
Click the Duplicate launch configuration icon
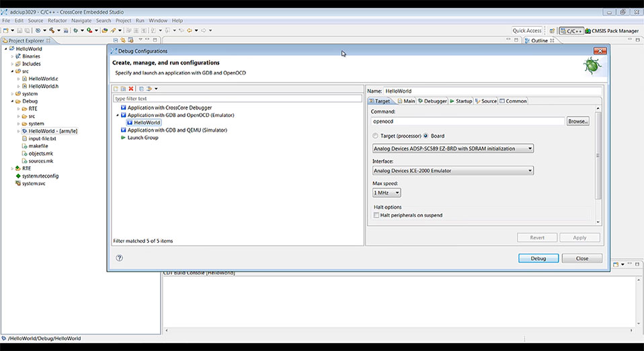pyautogui.click(x=123, y=89)
